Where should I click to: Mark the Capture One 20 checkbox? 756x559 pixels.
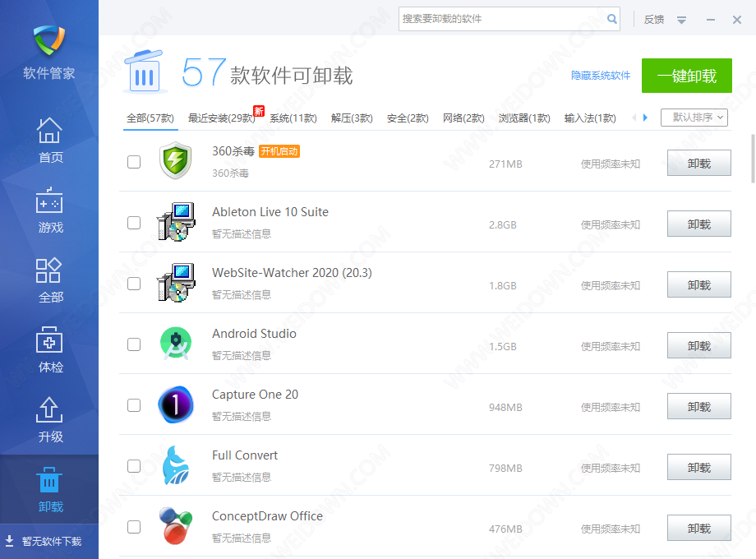point(134,405)
